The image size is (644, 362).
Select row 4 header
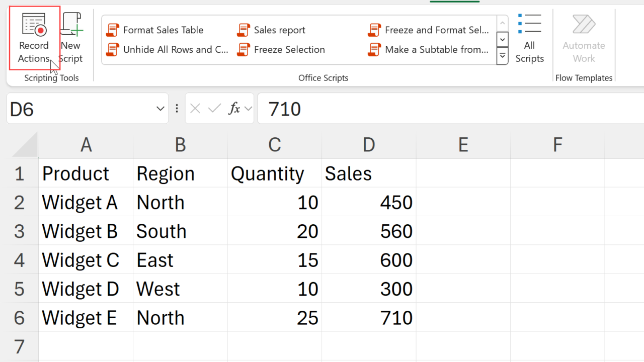pos(20,260)
